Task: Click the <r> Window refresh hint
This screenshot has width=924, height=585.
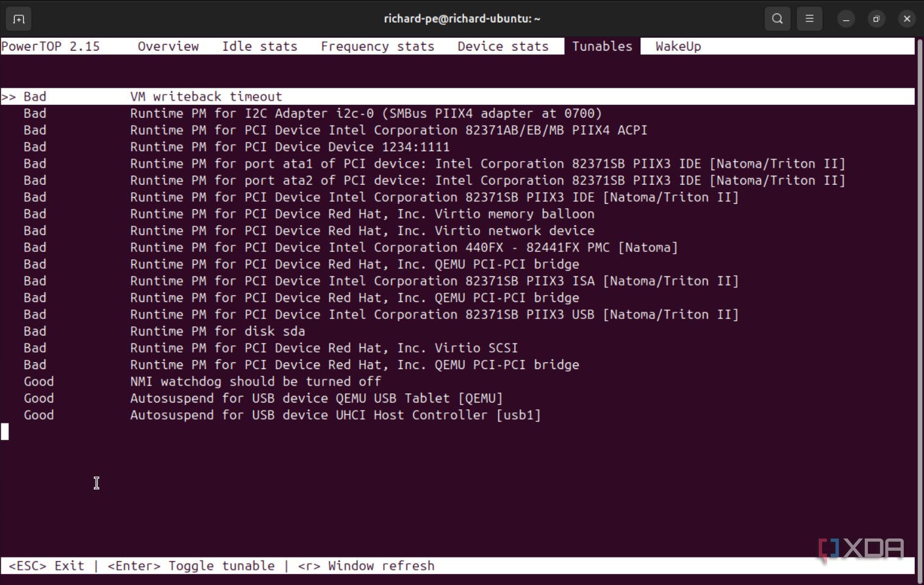Action: click(366, 565)
